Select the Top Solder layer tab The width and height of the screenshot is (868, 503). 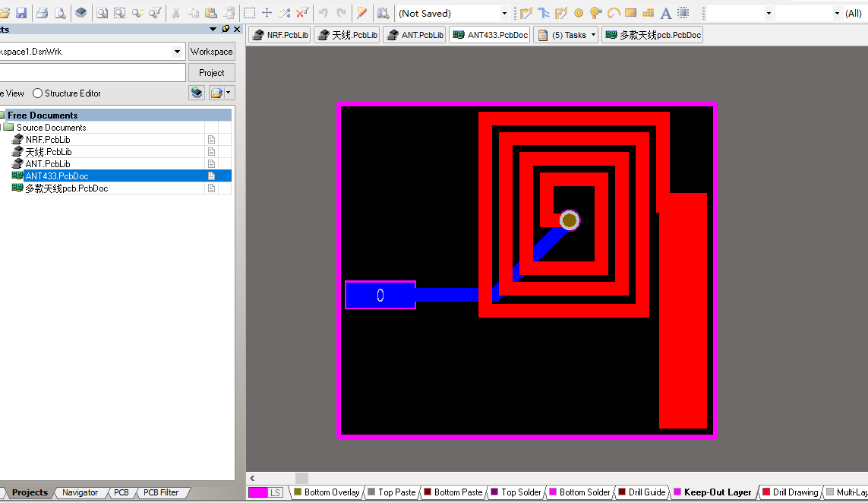click(x=516, y=492)
